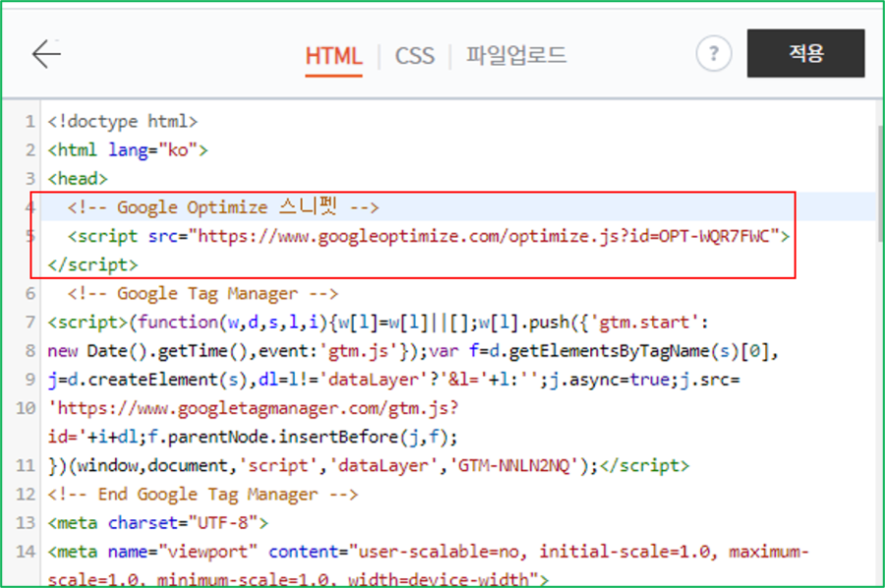
Task: Click the j=d.createElement(s) line
Action: [x=393, y=380]
